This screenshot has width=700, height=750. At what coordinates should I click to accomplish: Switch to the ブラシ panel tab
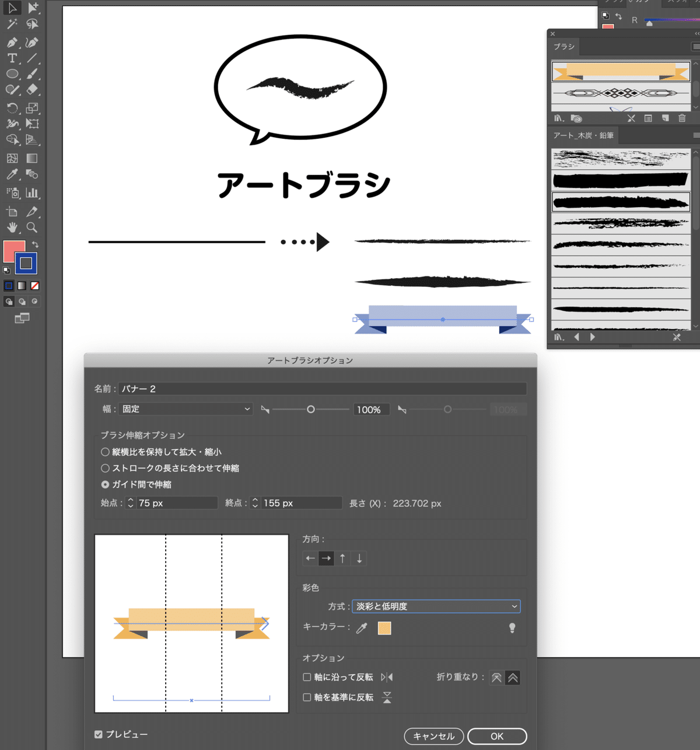(x=563, y=47)
